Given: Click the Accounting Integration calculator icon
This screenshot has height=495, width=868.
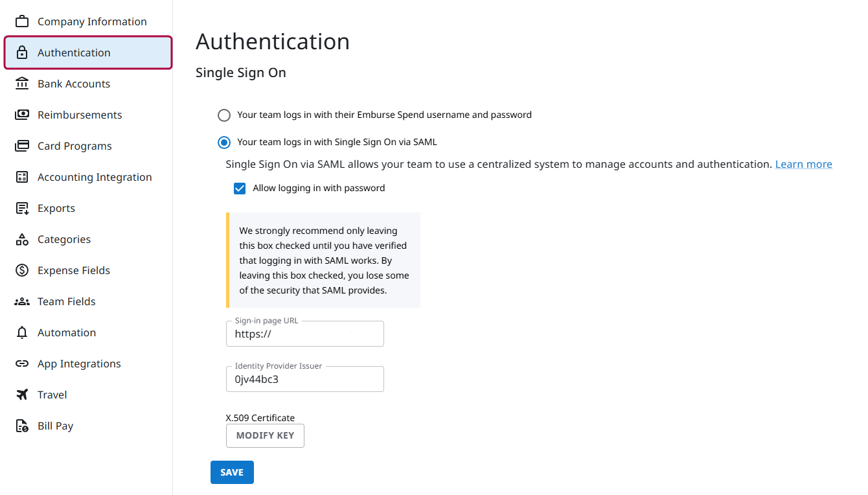Looking at the screenshot, I should 22,177.
